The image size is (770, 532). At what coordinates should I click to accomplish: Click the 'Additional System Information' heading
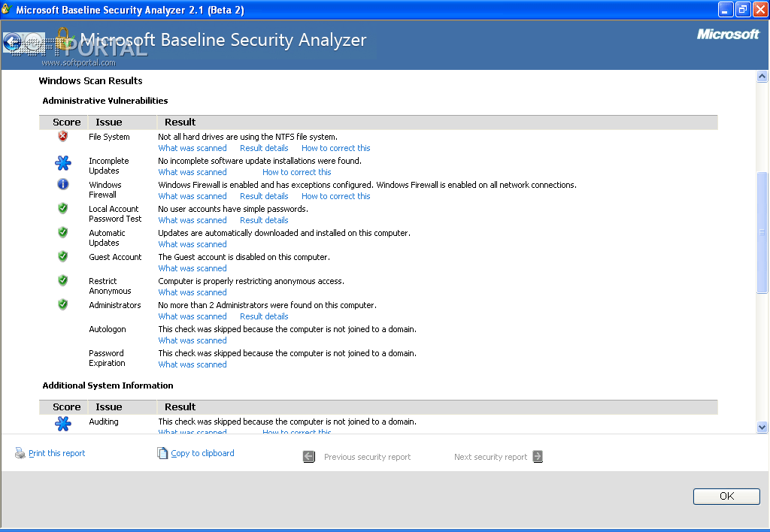pos(108,385)
